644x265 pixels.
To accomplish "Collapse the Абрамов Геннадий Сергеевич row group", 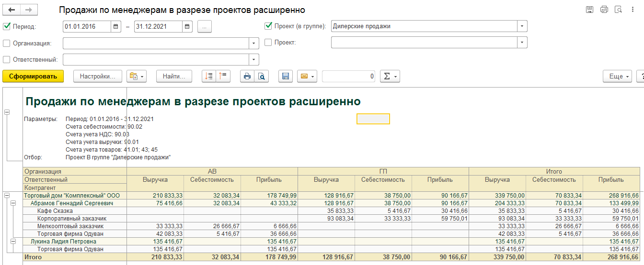I will tap(13, 202).
